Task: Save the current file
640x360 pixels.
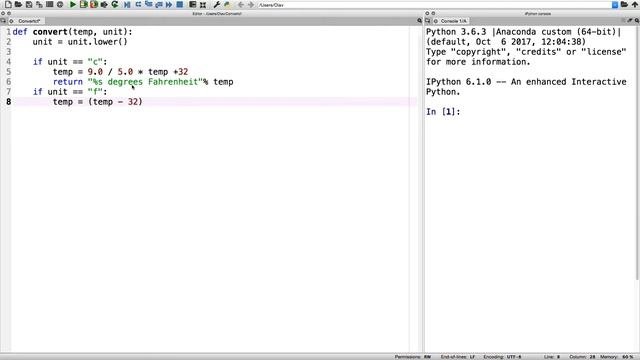Action: pyautogui.click(x=29, y=4)
